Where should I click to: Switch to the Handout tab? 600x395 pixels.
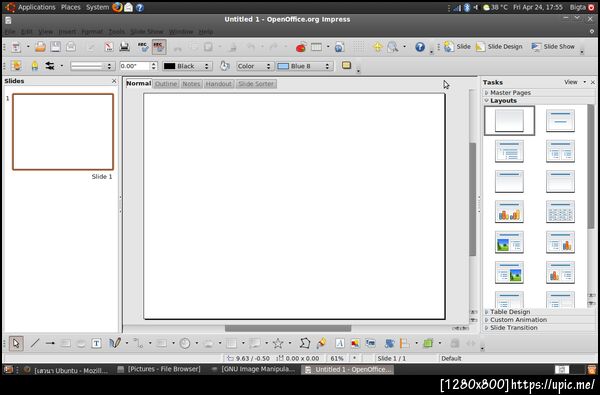(218, 84)
